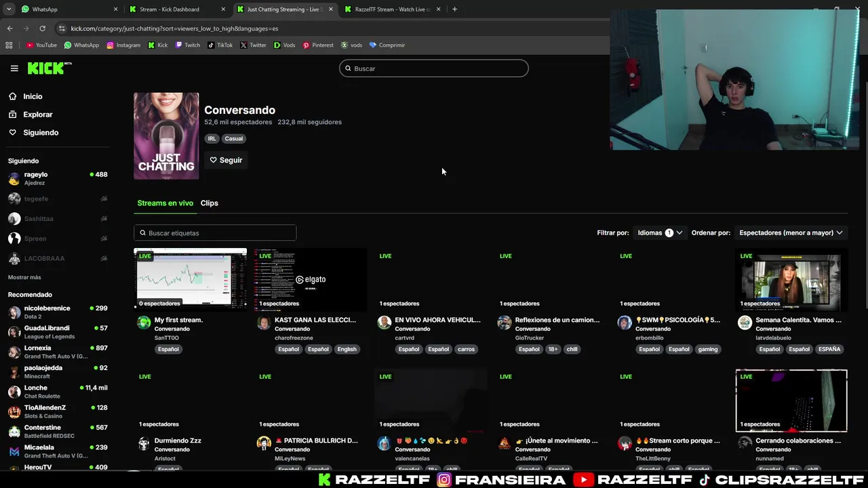Open Lornexia channel in recommended list
The image size is (868, 488).
tap(58, 352)
